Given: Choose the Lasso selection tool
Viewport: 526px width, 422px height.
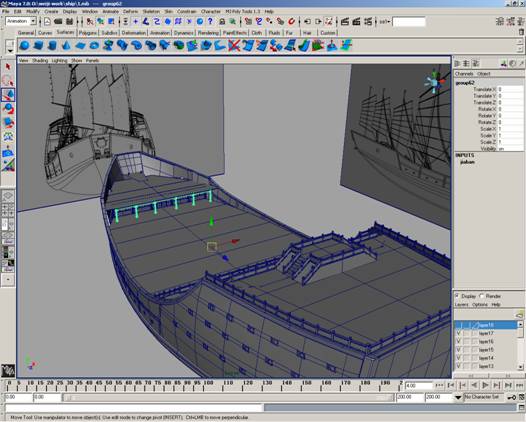Looking at the screenshot, I should tap(8, 81).
